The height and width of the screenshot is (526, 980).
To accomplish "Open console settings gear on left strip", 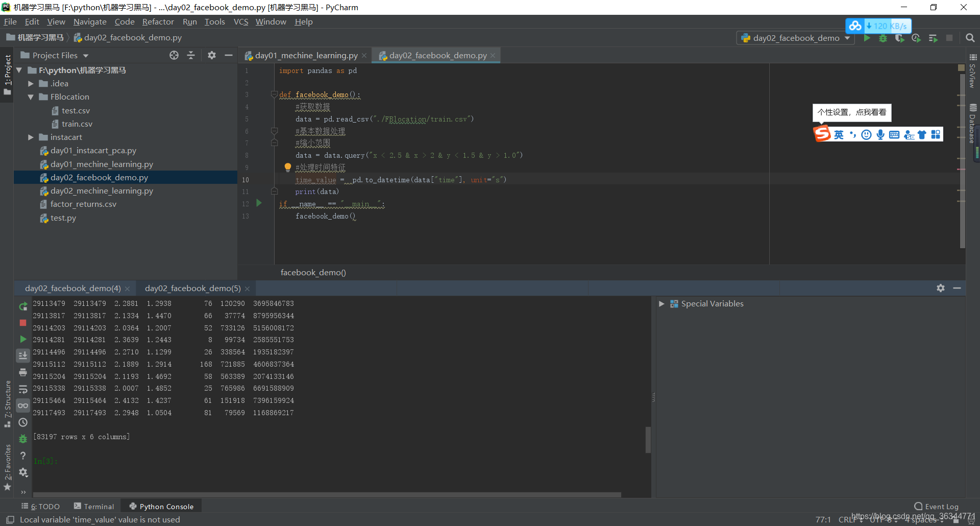I will (x=23, y=472).
